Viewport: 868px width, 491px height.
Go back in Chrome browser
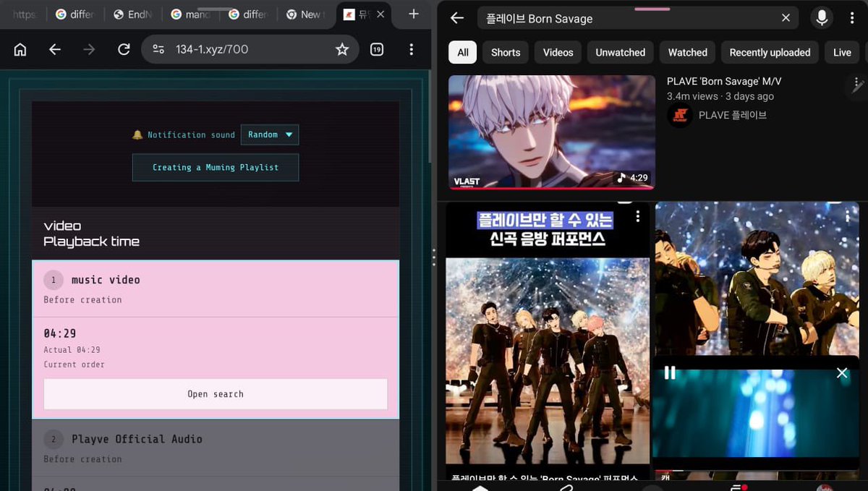click(x=55, y=49)
